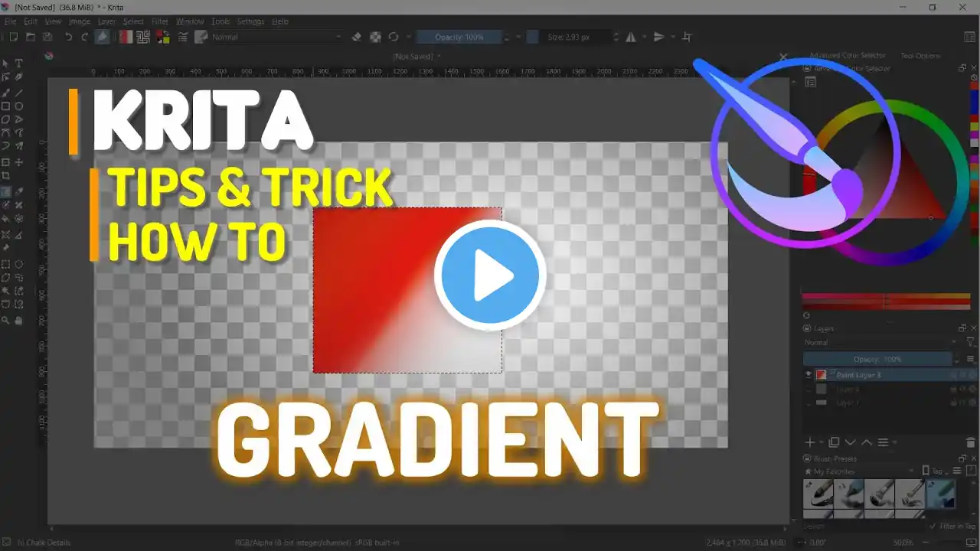Select the Text tool in the toolbox

19,64
